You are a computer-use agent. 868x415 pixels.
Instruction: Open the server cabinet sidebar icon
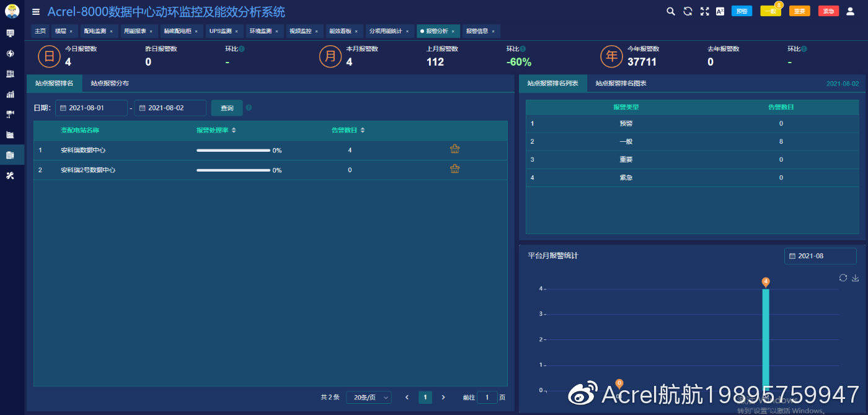pos(10,74)
